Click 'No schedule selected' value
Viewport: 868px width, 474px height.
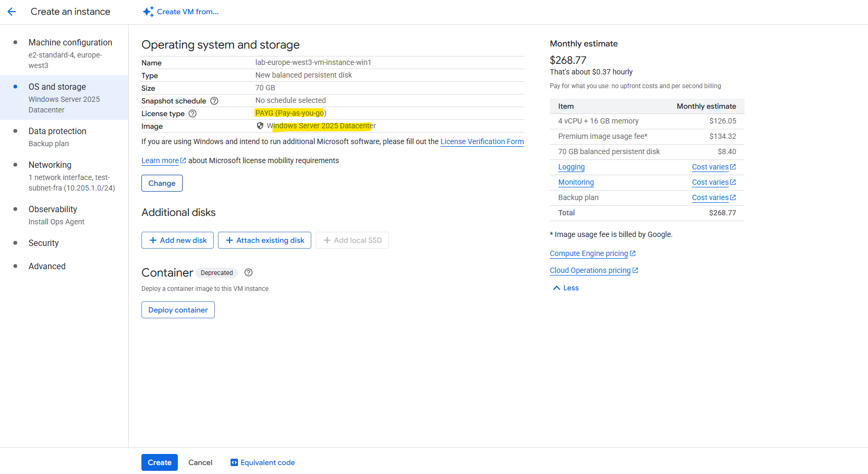coord(291,100)
